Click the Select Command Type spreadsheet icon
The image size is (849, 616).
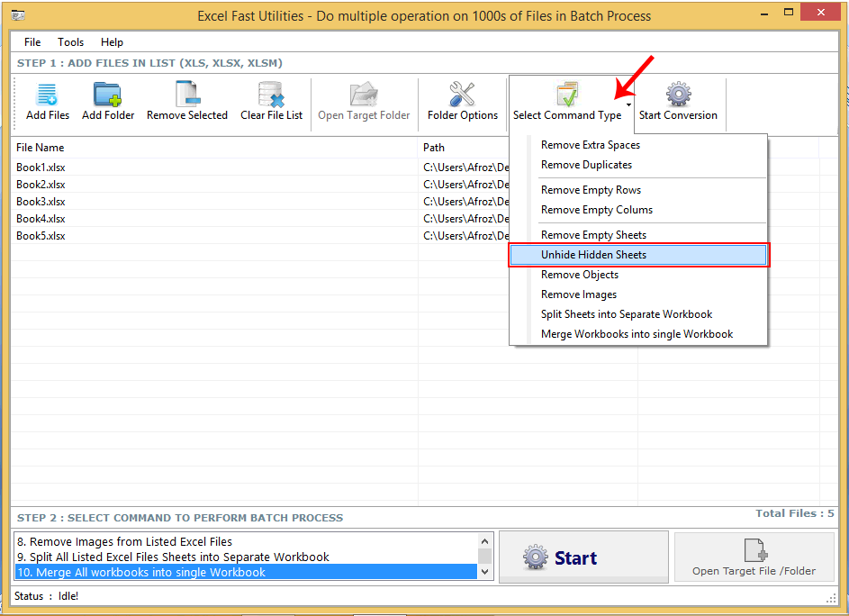(568, 93)
